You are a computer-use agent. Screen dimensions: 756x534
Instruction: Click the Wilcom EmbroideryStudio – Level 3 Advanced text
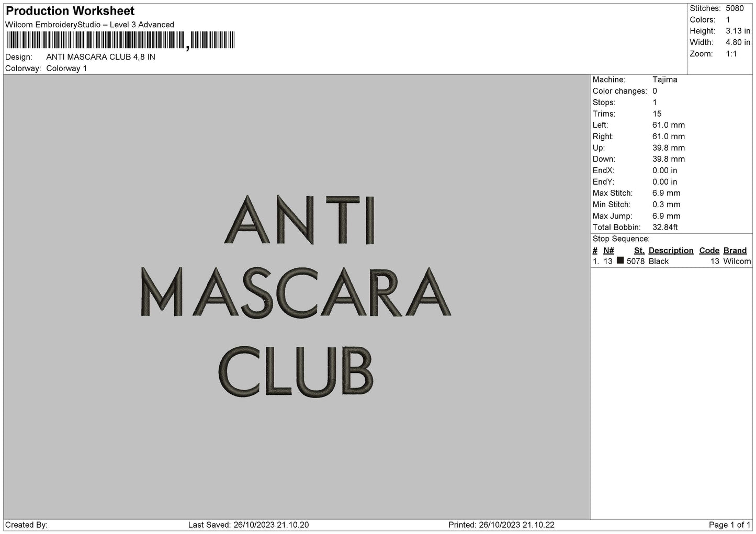[89, 25]
